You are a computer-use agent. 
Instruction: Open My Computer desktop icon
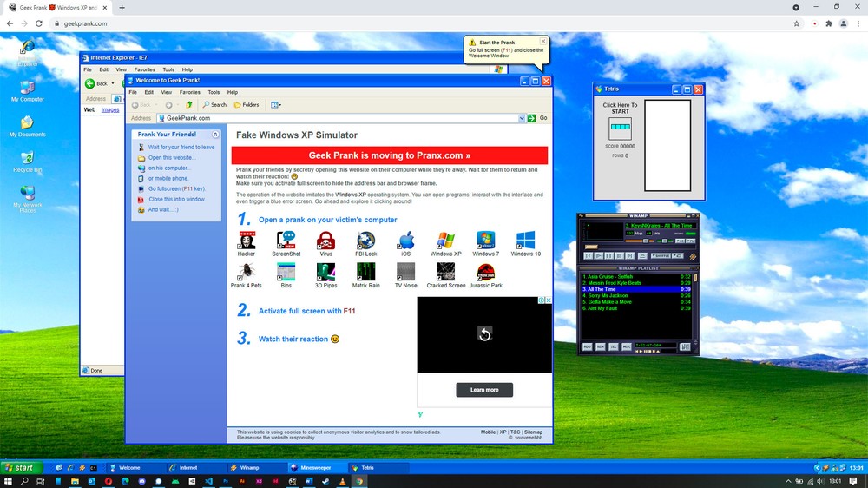pyautogui.click(x=27, y=92)
